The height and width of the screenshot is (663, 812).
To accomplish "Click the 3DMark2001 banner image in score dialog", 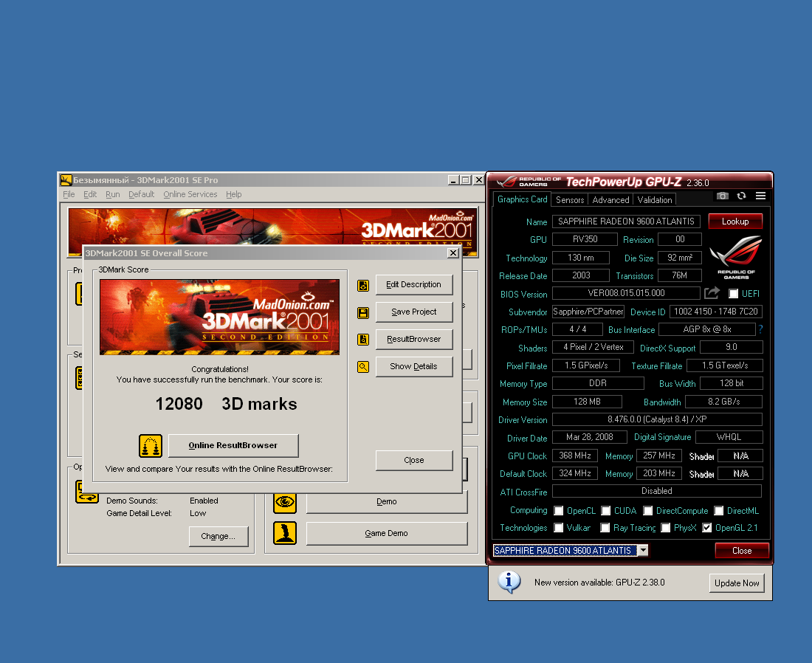I will [219, 317].
